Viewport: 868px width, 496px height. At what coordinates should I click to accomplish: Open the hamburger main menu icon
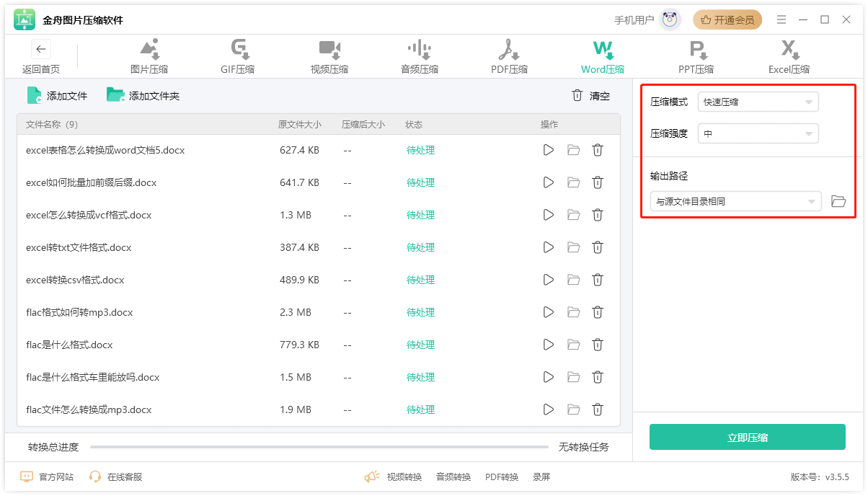pos(781,19)
